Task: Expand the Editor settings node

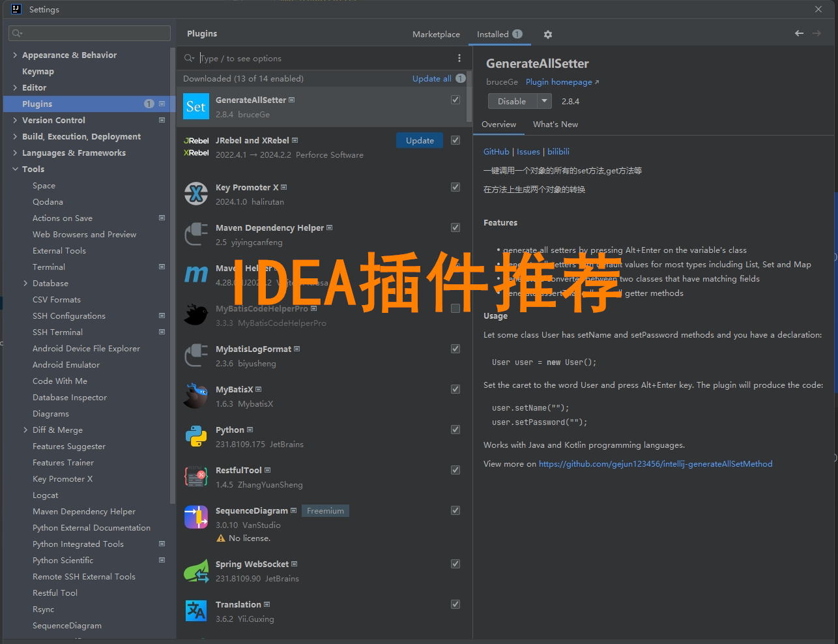Action: coord(15,87)
